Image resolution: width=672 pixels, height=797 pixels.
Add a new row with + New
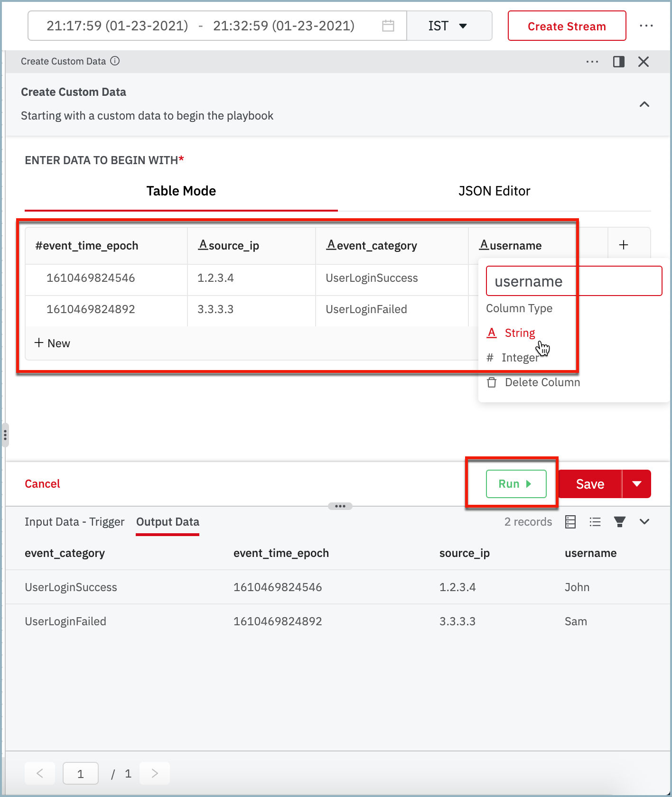pyautogui.click(x=52, y=343)
